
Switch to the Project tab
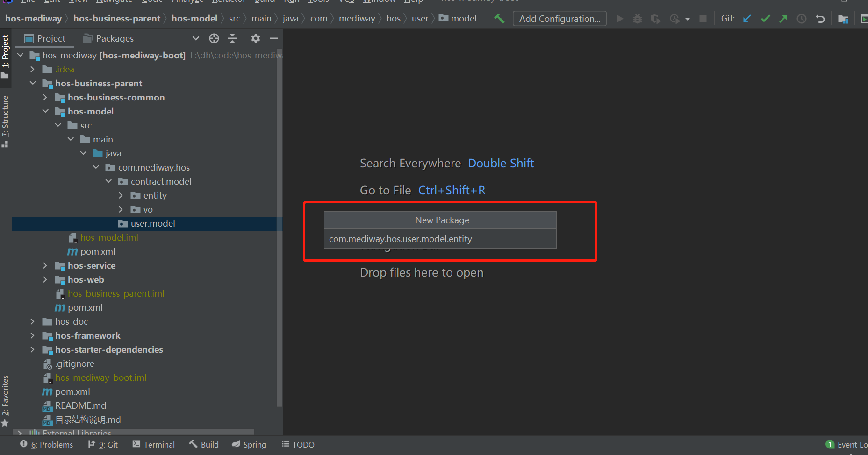(45, 38)
